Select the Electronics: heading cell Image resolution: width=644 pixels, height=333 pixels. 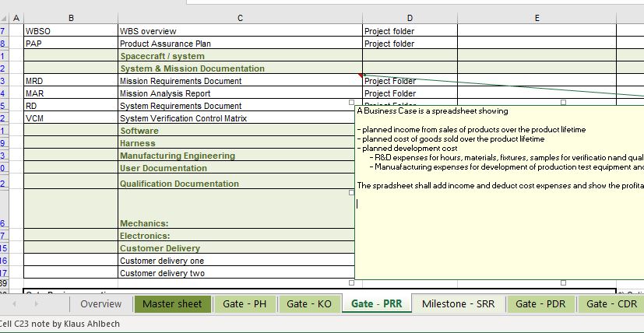(x=236, y=235)
